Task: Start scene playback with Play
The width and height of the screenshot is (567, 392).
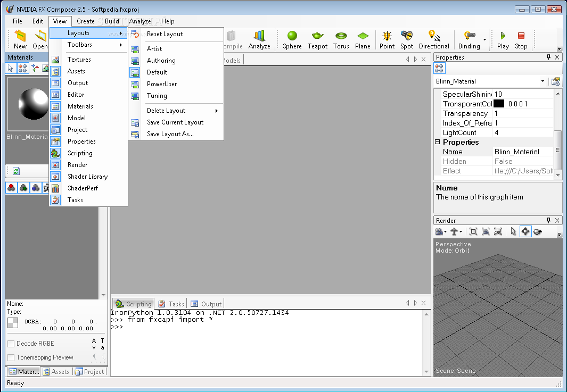Action: coord(503,40)
